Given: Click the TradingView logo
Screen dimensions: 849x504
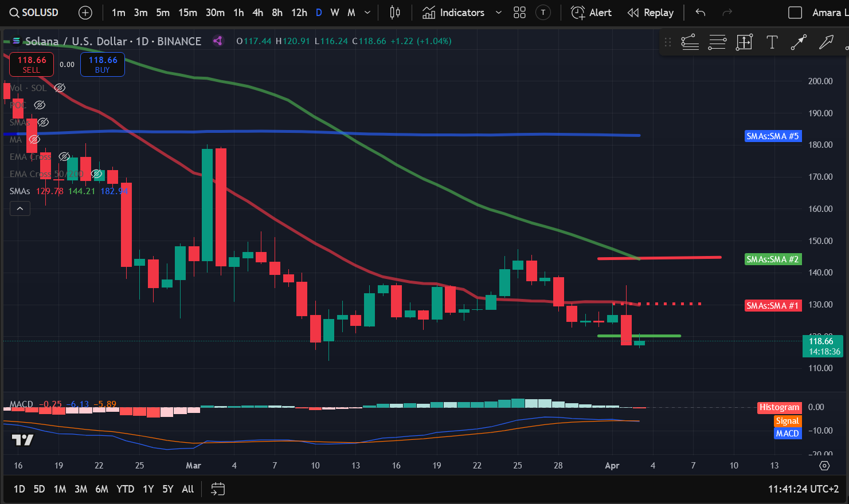Looking at the screenshot, I should pyautogui.click(x=23, y=440).
